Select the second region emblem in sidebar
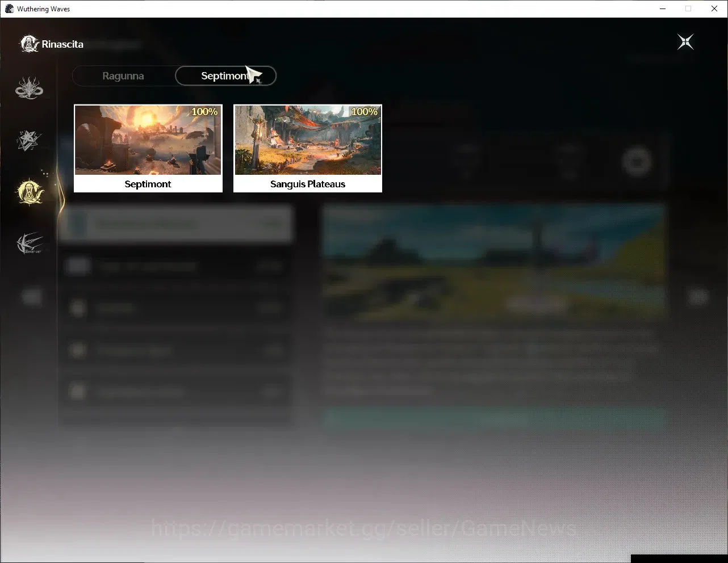Viewport: 728px width, 563px height. tap(29, 140)
